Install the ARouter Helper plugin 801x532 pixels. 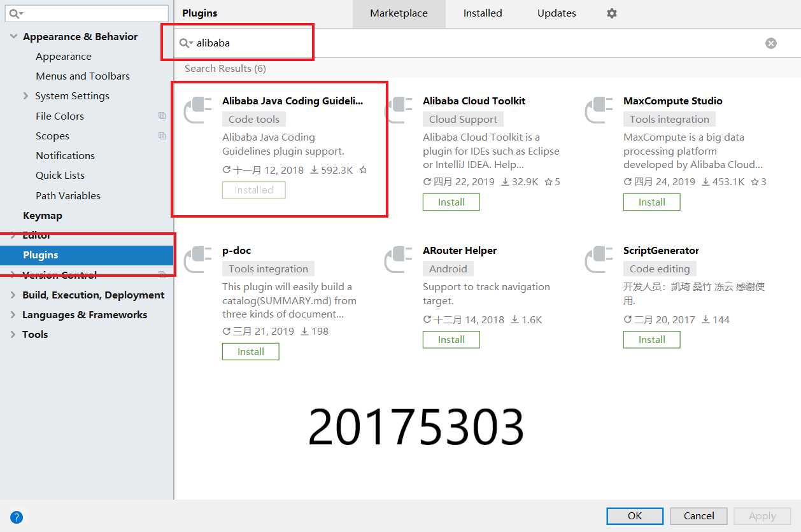coord(451,340)
